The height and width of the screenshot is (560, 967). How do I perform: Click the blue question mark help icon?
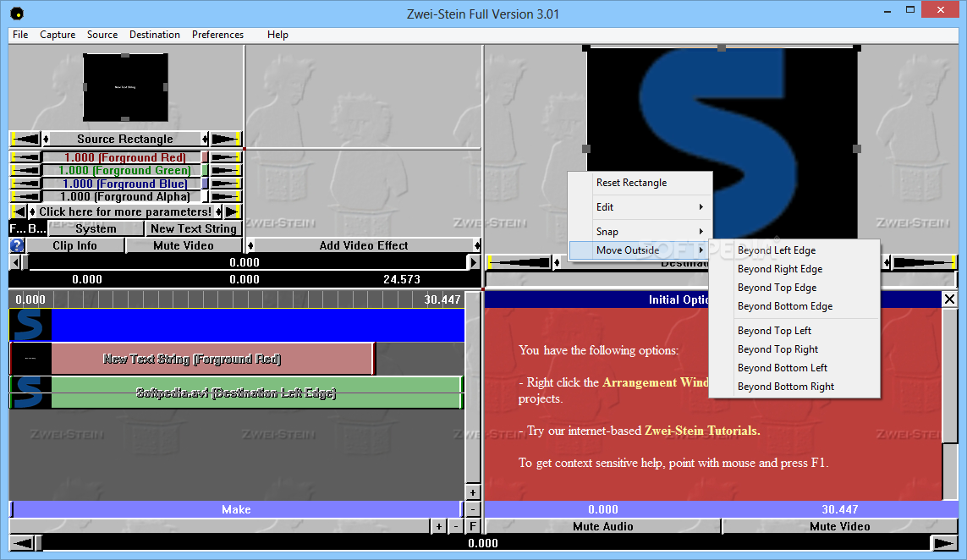coord(17,245)
